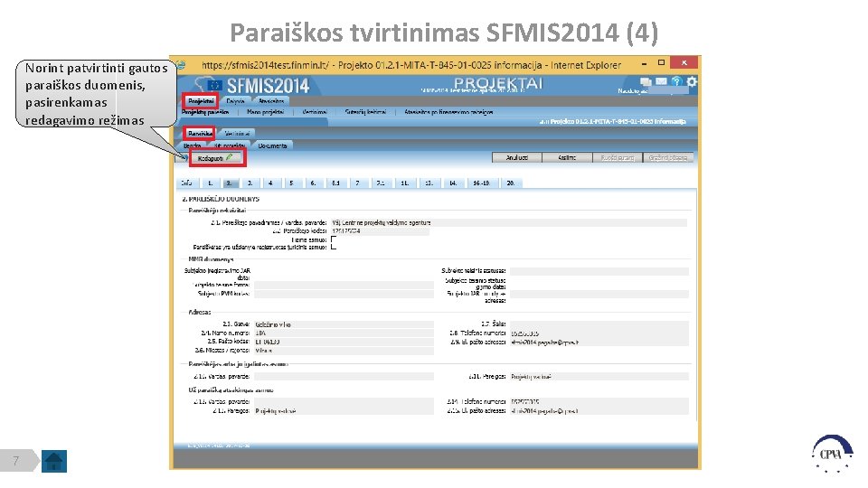
Task: Click the Atsiimti button
Action: (x=567, y=157)
